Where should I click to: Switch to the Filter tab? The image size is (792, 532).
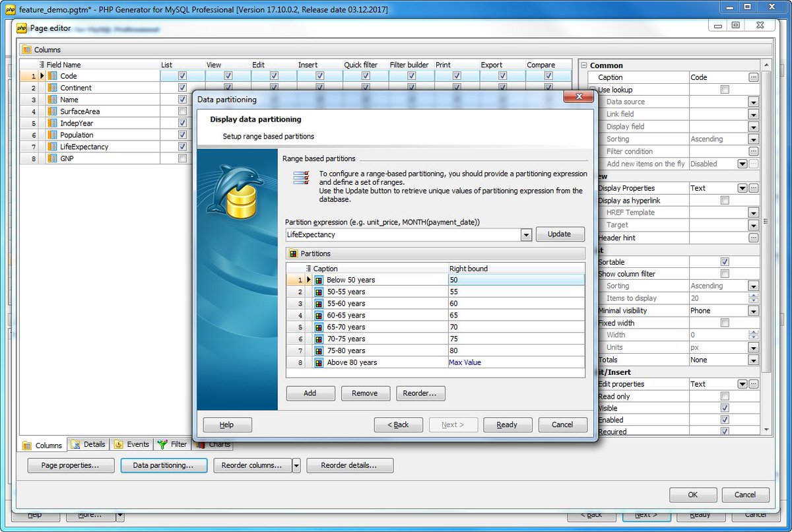[x=172, y=444]
